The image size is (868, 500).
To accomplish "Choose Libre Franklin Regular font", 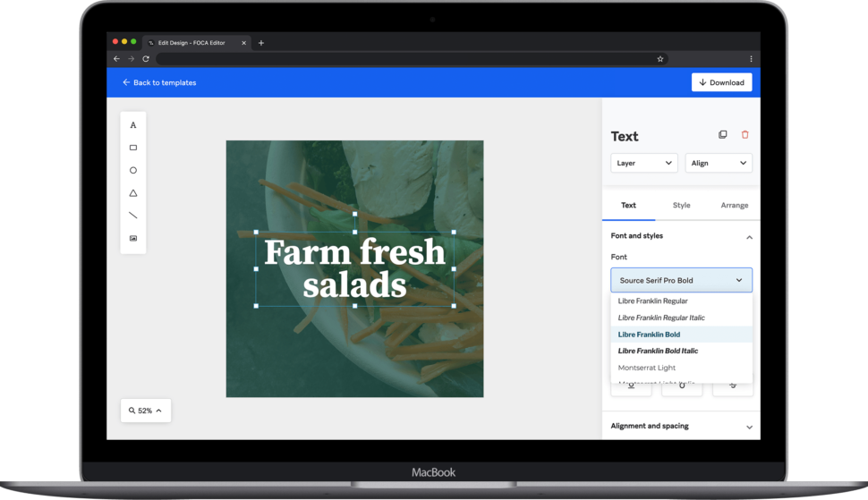I will [682, 301].
